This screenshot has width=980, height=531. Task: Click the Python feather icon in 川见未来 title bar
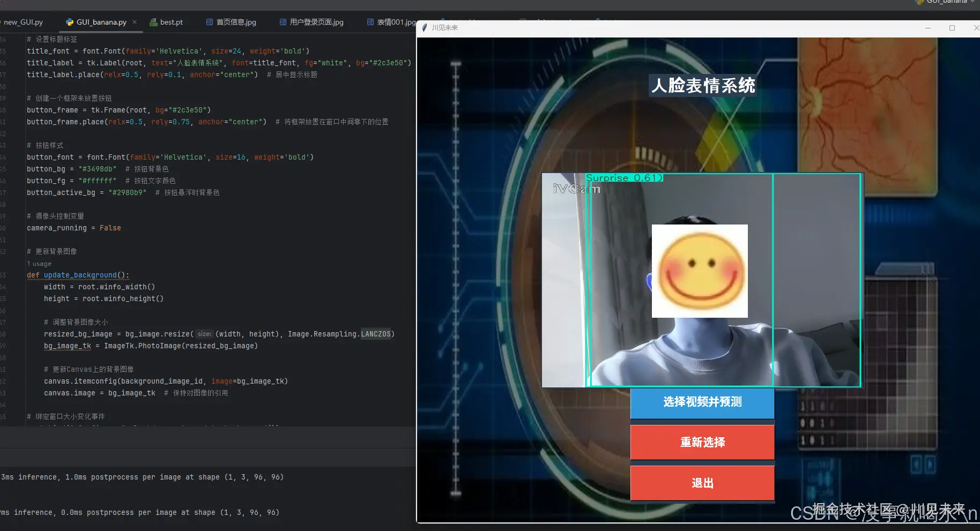[424, 27]
